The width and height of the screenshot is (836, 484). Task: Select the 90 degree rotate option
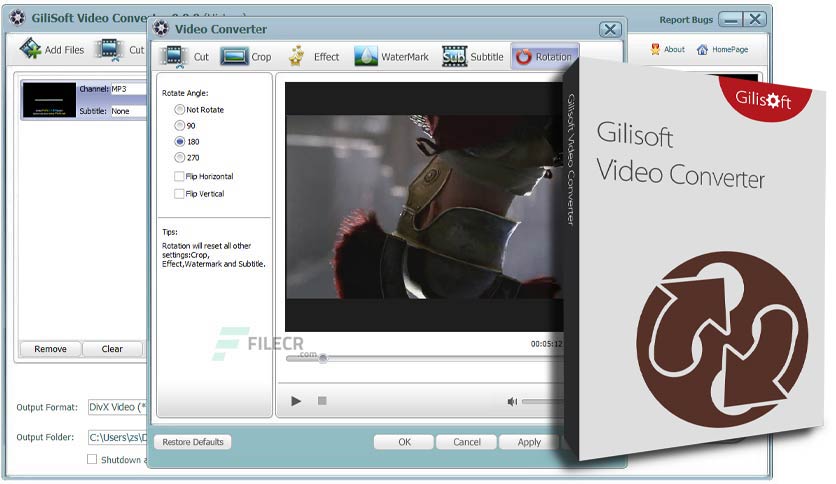click(x=180, y=126)
